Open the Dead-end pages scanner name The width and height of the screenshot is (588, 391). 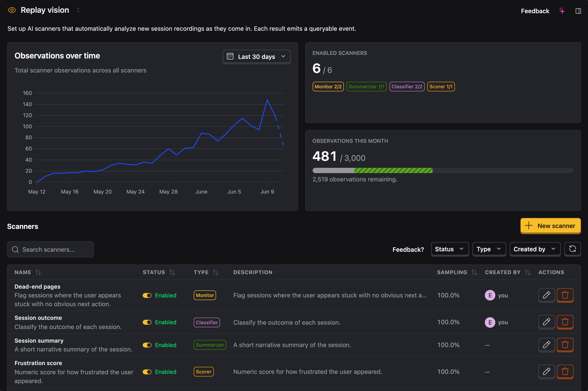(37, 286)
